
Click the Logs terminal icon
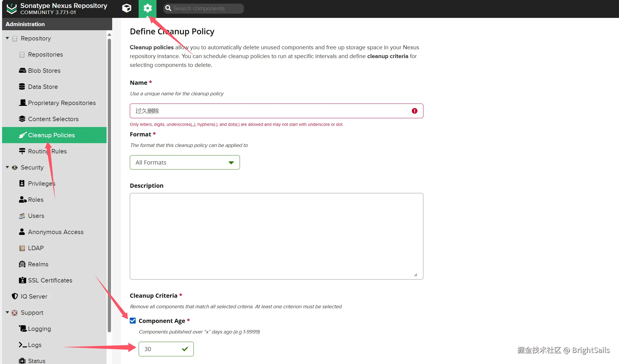pos(23,345)
